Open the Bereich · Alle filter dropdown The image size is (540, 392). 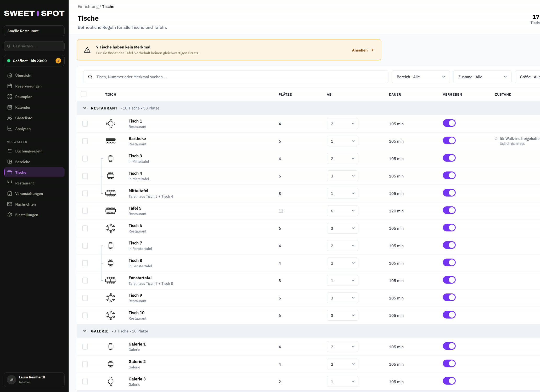(x=421, y=77)
